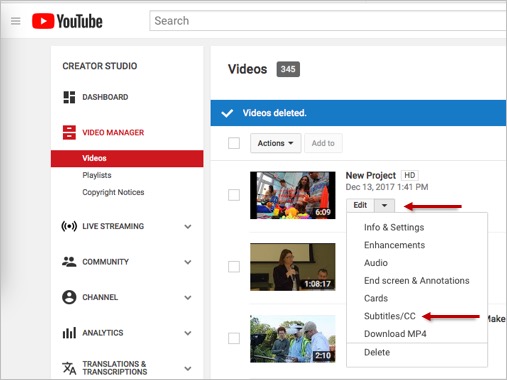Open the hamburger guide menu

16,21
